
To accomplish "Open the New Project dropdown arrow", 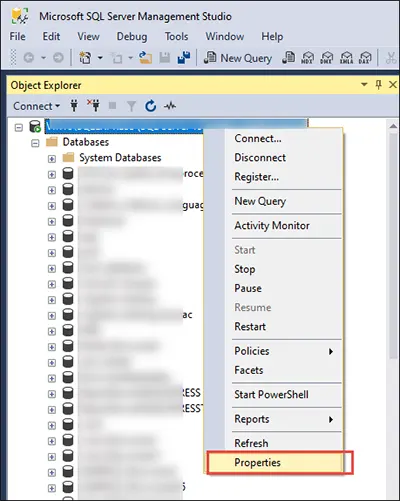I will [x=100, y=58].
